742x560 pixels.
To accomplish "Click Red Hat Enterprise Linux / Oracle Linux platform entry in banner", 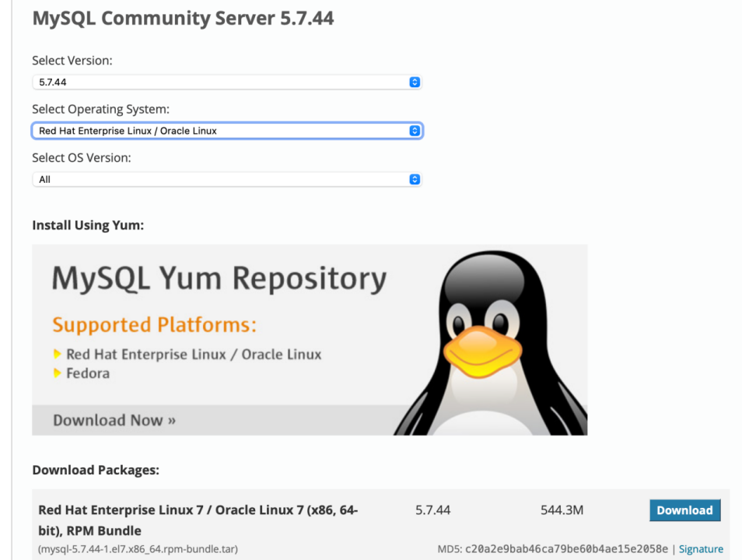I will tap(194, 355).
